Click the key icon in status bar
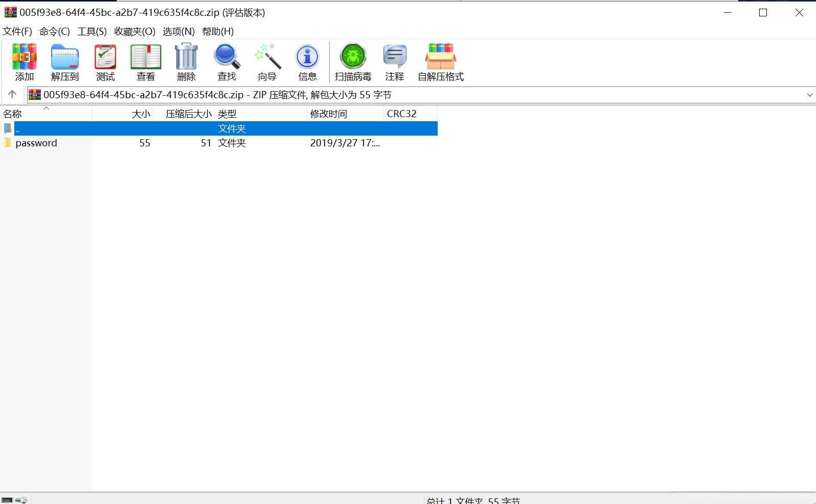The height and width of the screenshot is (504, 816). (x=22, y=500)
